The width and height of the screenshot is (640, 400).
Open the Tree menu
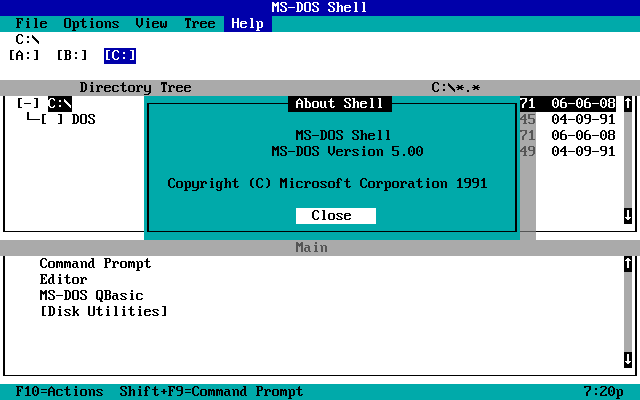pyautogui.click(x=199, y=23)
